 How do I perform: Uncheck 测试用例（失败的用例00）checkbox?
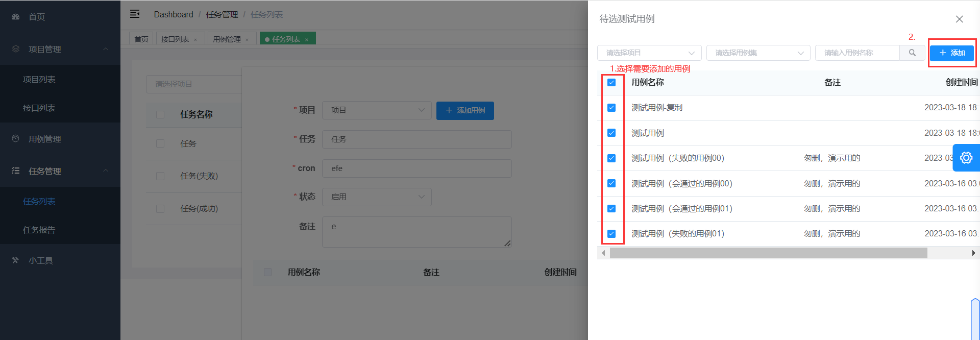point(611,158)
